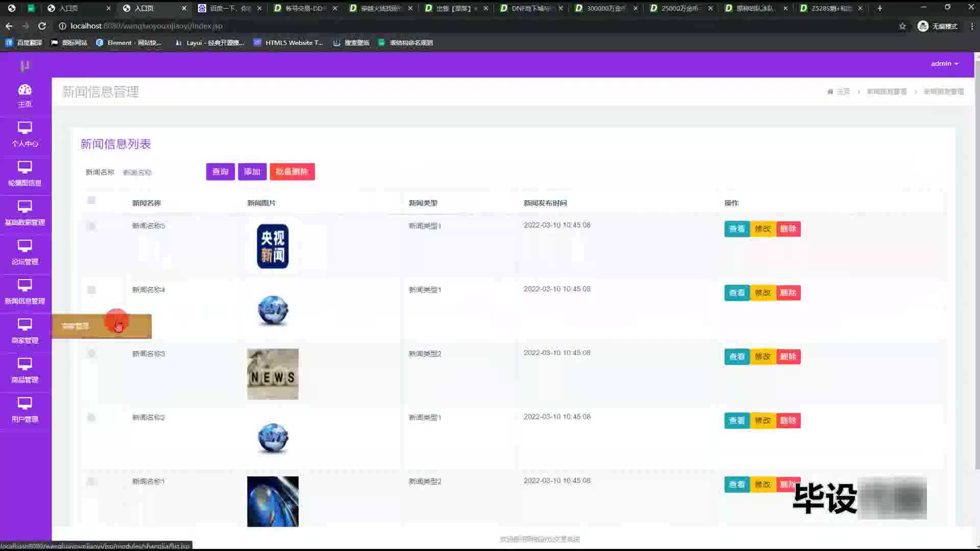Toggle the select-all checkbox in table header
This screenshot has height=551, width=980.
coord(91,201)
